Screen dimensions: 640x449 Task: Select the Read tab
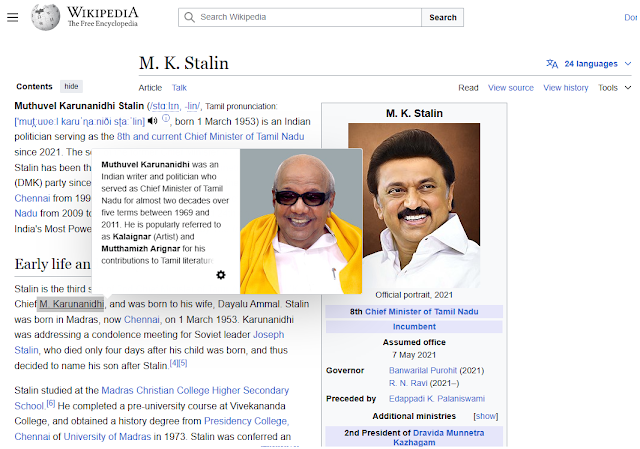pos(468,88)
